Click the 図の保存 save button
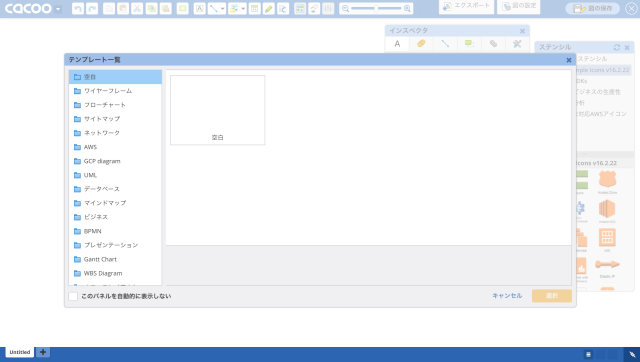The height and width of the screenshot is (362, 640). coord(593,9)
